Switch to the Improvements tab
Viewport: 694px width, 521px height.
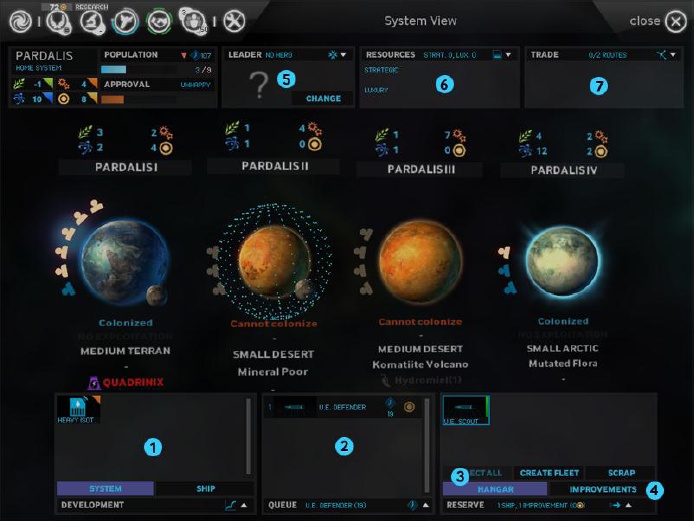603,489
